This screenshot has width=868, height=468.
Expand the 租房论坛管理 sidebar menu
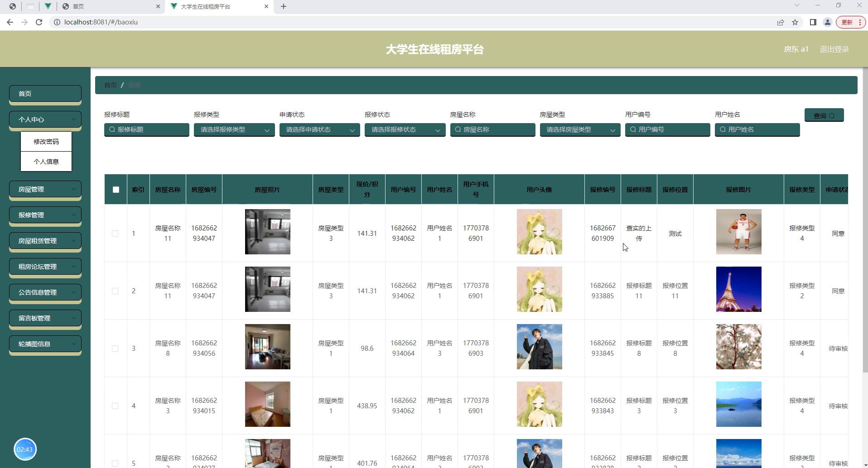tap(45, 267)
